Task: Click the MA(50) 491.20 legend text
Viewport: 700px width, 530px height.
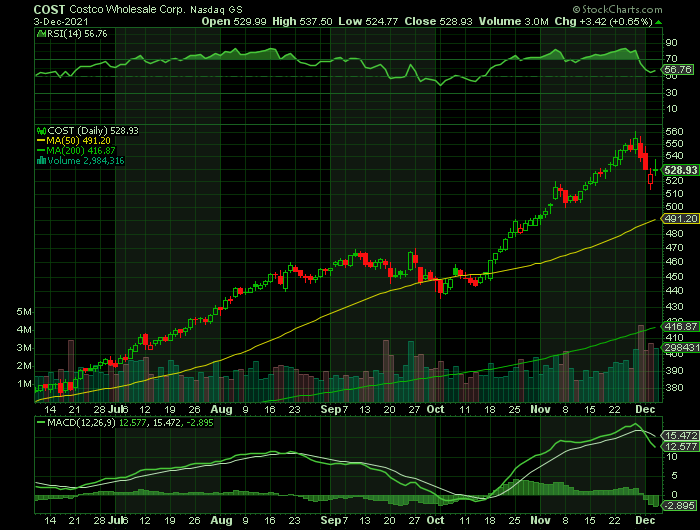Action: tap(78, 141)
